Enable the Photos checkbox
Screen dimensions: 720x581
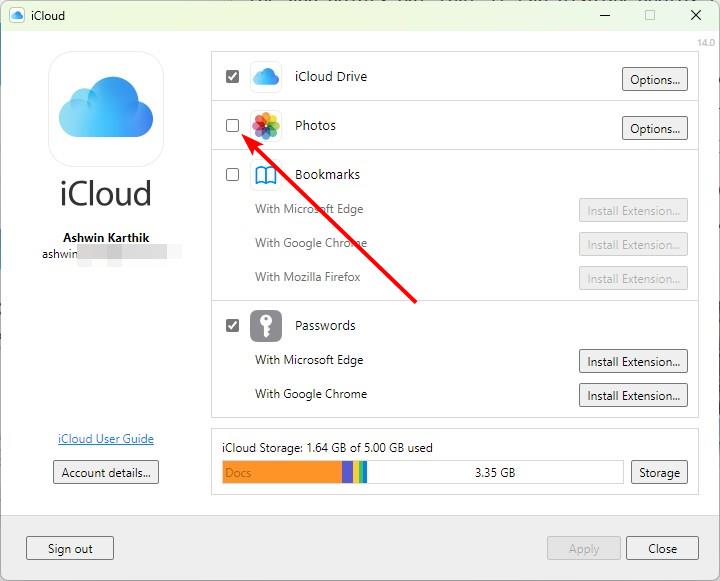pyautogui.click(x=232, y=125)
